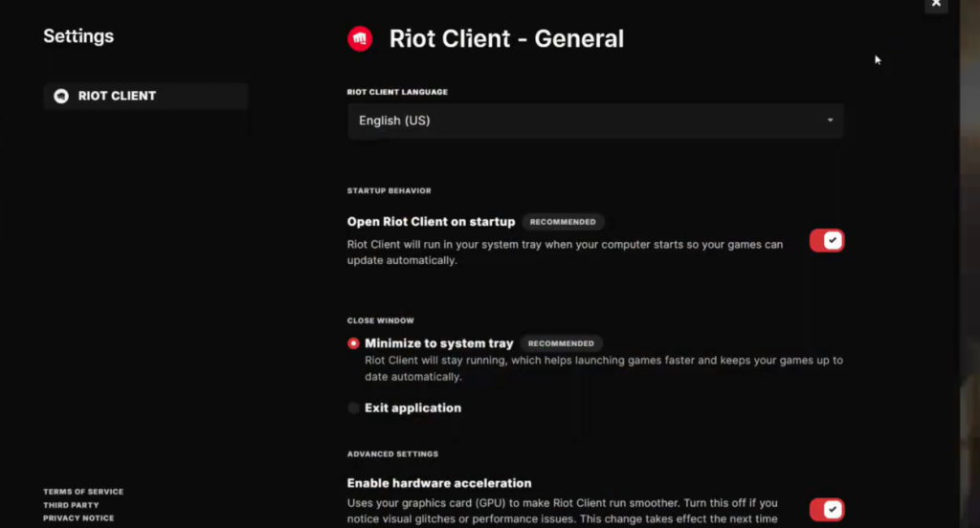
Task: Choose the Exit application radio option
Action: click(354, 408)
